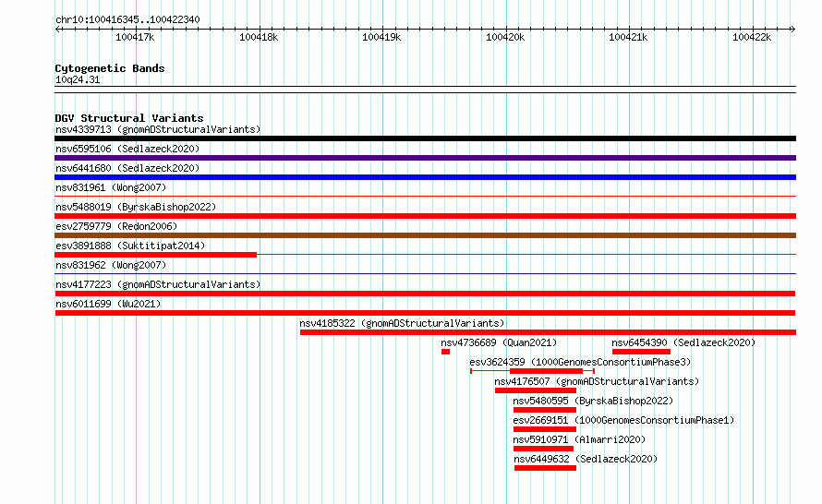
Task: Click the 100422k ruler tick label
Action: pos(752,37)
